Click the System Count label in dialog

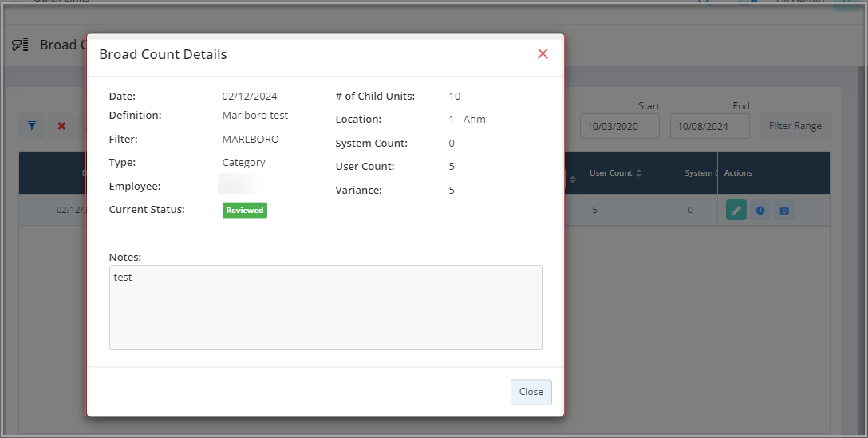pyautogui.click(x=372, y=143)
